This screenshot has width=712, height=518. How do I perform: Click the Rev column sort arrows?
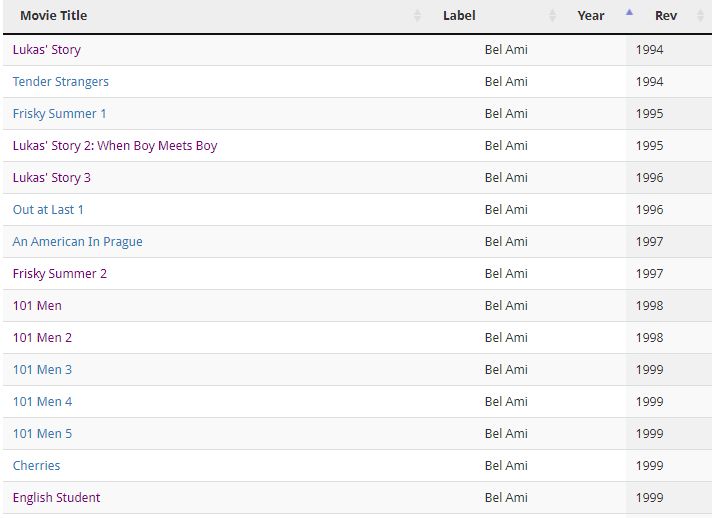pos(700,15)
